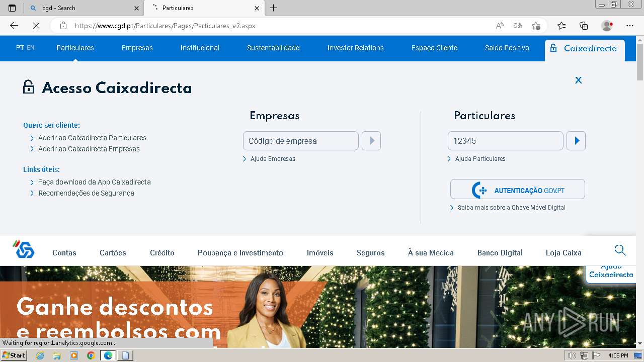This screenshot has width=644, height=362.
Task: Open Read aloud icon in address bar
Action: [x=500, y=26]
